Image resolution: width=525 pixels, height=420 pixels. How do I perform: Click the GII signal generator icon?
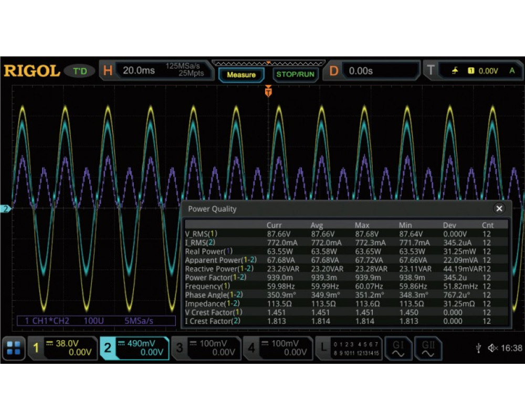pyautogui.click(x=428, y=348)
